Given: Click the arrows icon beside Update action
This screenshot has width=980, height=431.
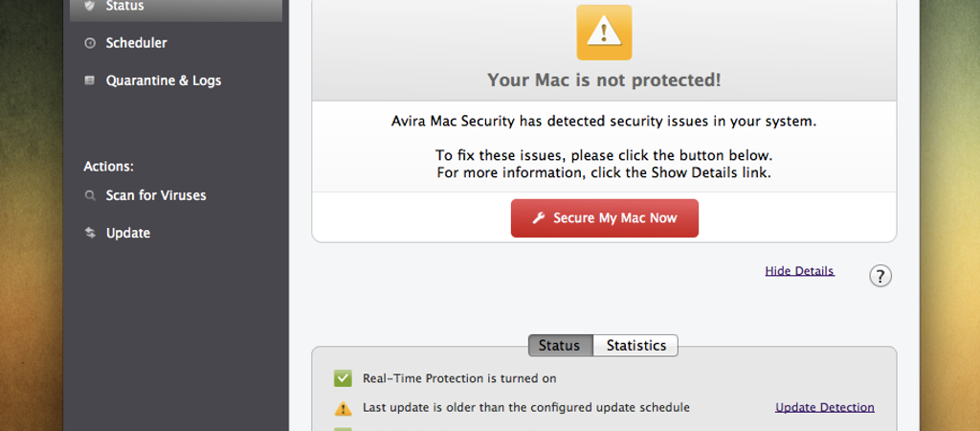Looking at the screenshot, I should [90, 234].
